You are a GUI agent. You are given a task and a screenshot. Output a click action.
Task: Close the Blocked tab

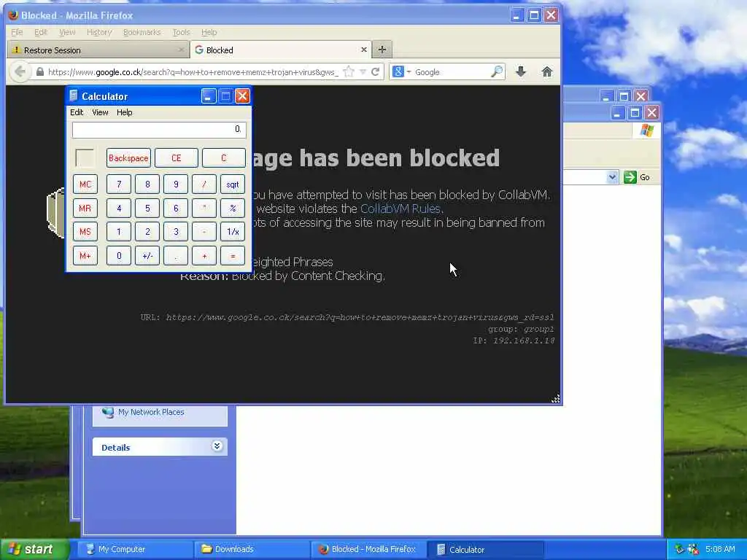tap(364, 50)
